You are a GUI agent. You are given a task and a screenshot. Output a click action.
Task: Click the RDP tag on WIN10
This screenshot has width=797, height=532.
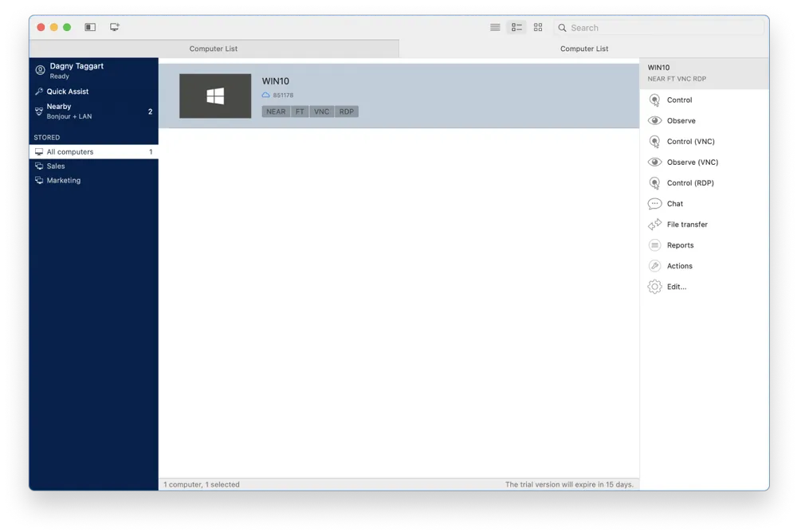tap(347, 111)
